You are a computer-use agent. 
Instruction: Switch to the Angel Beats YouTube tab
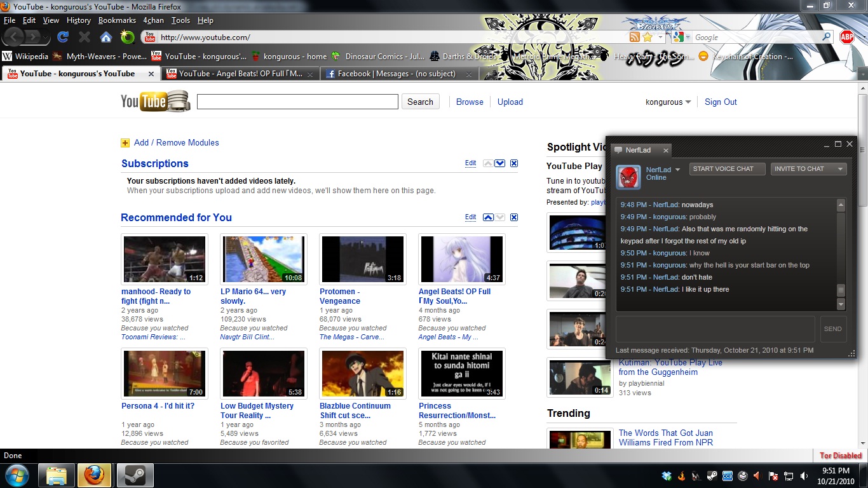241,74
